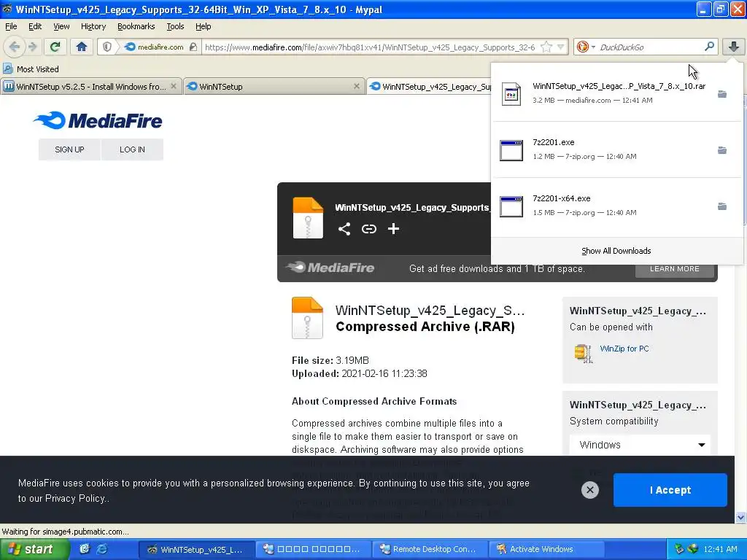Switch to Remote Desktop Connection taskbar item
Viewport: 747px width, 560px height.
point(430,549)
